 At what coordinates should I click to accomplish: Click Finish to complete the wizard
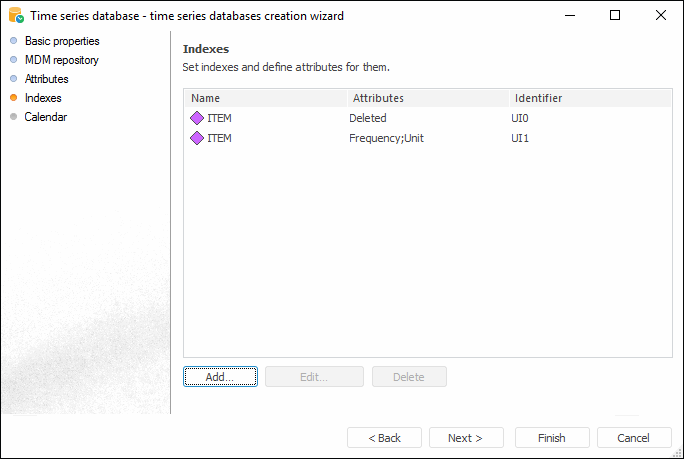point(551,438)
